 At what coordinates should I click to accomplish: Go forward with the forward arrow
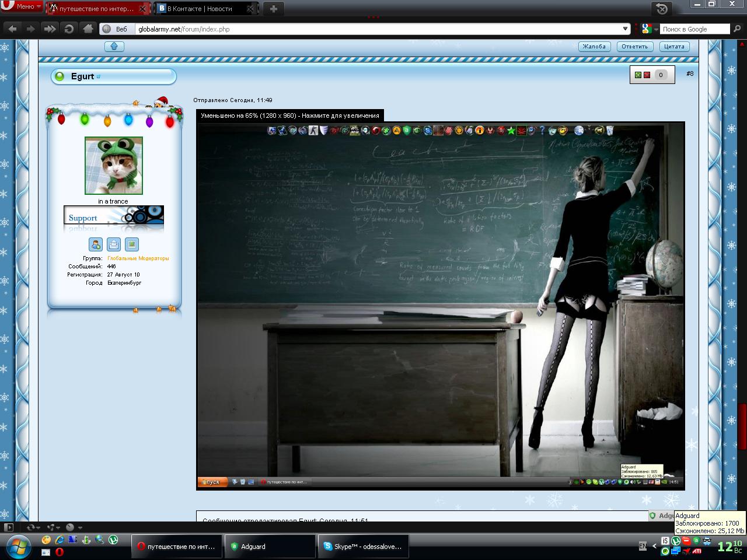tap(32, 28)
